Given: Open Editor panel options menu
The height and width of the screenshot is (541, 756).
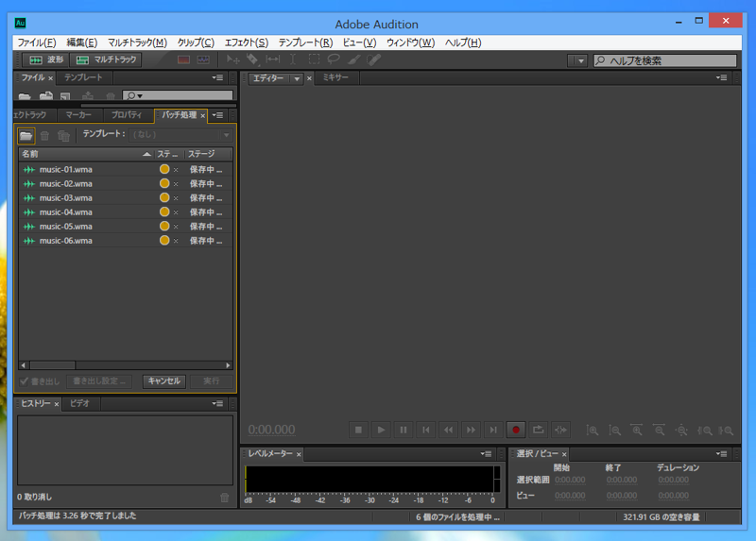Looking at the screenshot, I should pyautogui.click(x=721, y=77).
